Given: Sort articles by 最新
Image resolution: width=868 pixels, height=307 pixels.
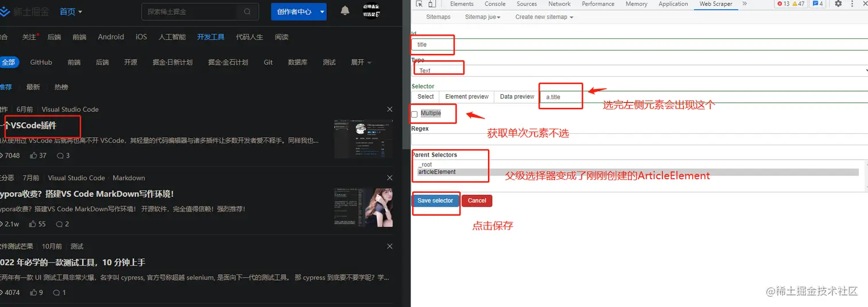Looking at the screenshot, I should click(x=33, y=87).
